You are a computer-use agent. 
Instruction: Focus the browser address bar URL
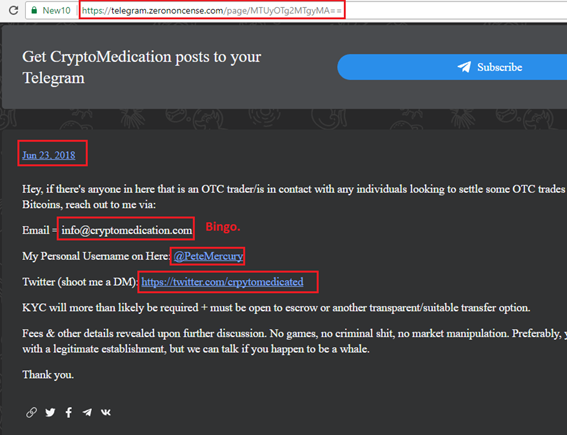click(212, 10)
